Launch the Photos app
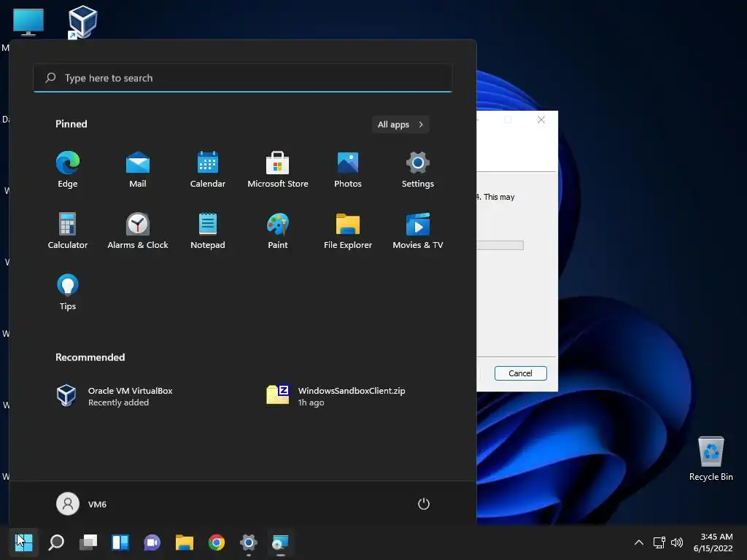Image resolution: width=747 pixels, height=560 pixels. (348, 169)
